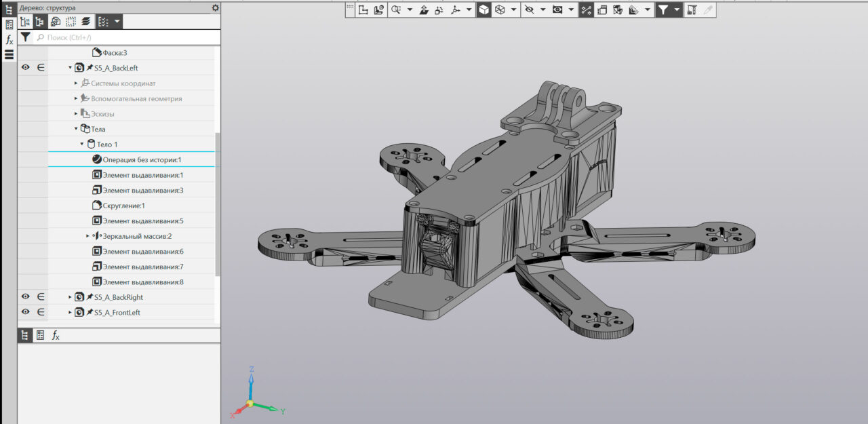Screen dimensions: 868x424
Task: Select Элемент выдавливания:5 in the tree
Action: pos(142,221)
